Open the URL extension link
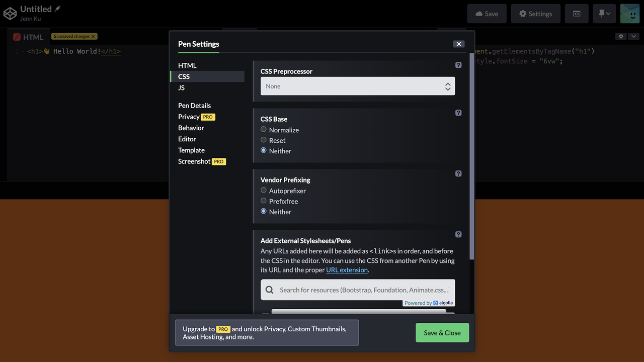Image resolution: width=644 pixels, height=362 pixels. coord(347,270)
